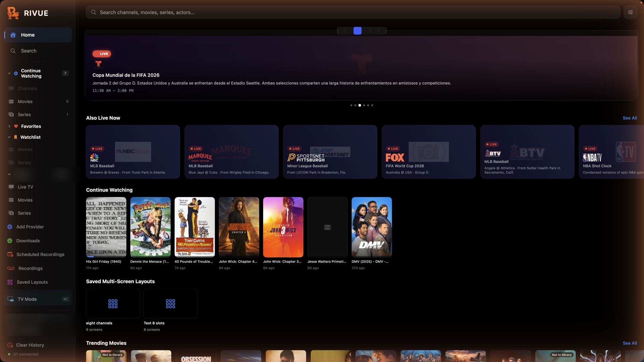Open the John Wick: Chapter 4 poster

(x=239, y=227)
